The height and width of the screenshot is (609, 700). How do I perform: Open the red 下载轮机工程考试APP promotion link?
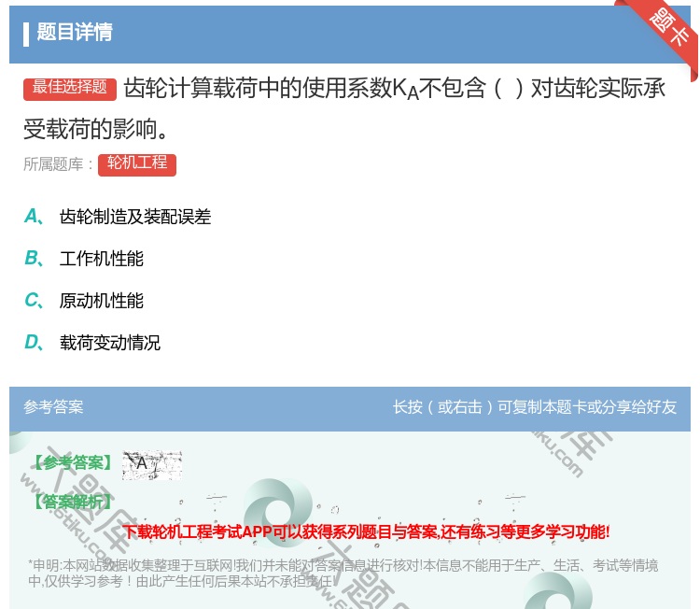coord(367,531)
